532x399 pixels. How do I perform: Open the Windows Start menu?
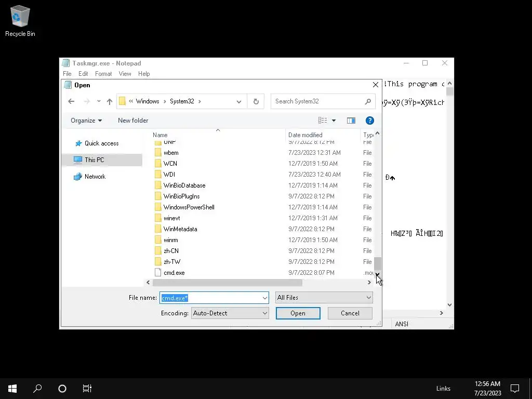click(x=12, y=389)
